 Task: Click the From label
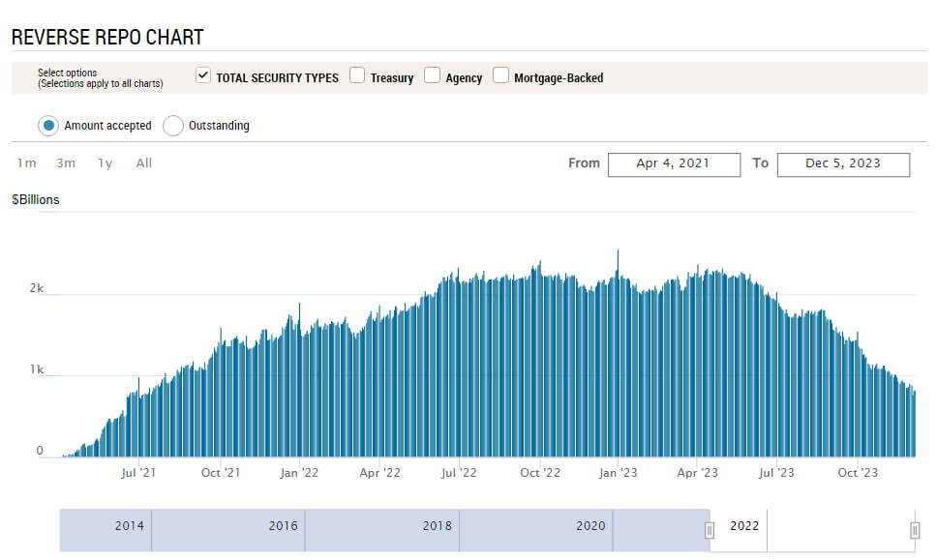(x=584, y=163)
